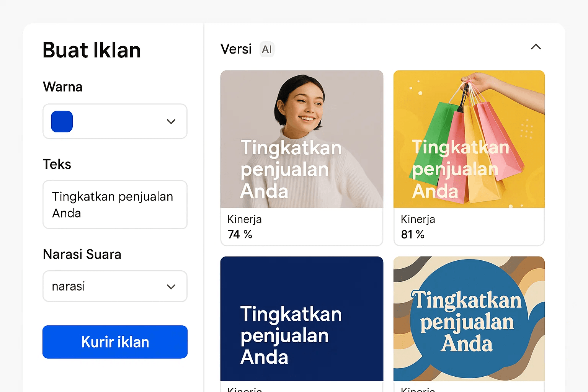Select the smiling woman ad version

(x=302, y=139)
